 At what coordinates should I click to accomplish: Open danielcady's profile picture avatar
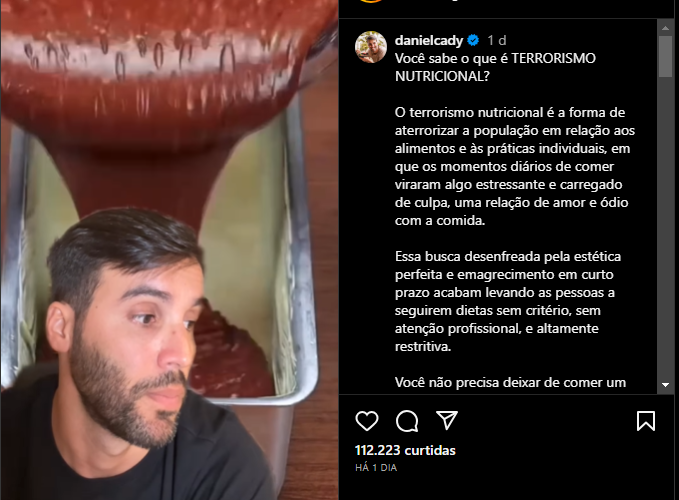coord(371,47)
